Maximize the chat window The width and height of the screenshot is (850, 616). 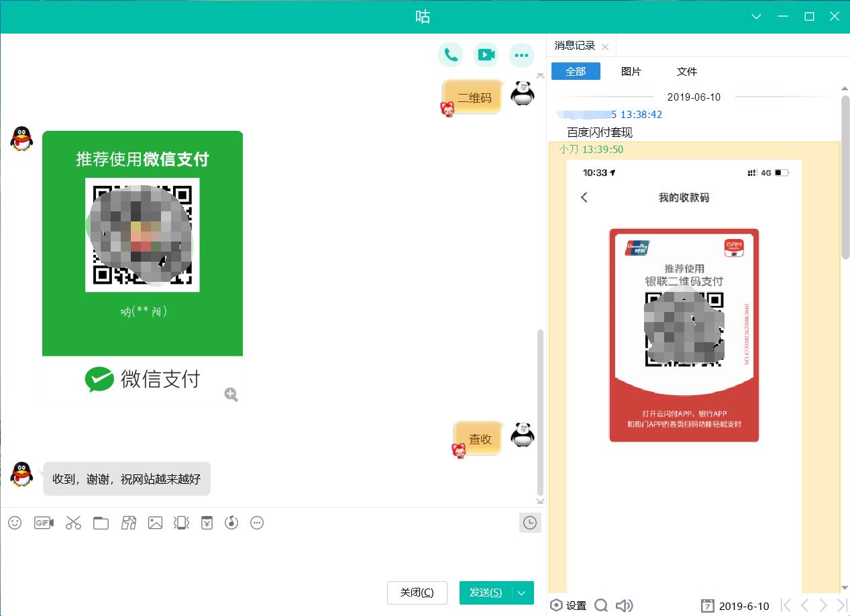(x=809, y=17)
